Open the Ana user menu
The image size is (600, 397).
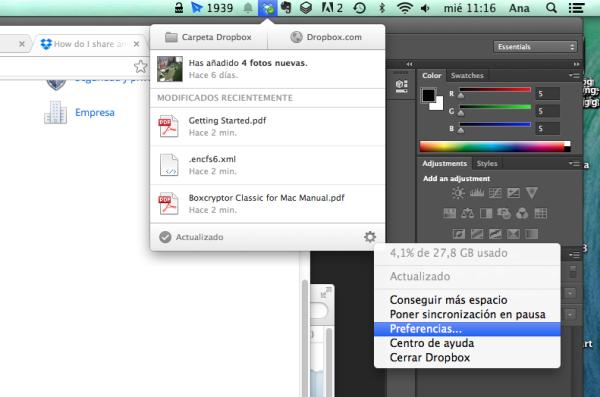point(519,8)
